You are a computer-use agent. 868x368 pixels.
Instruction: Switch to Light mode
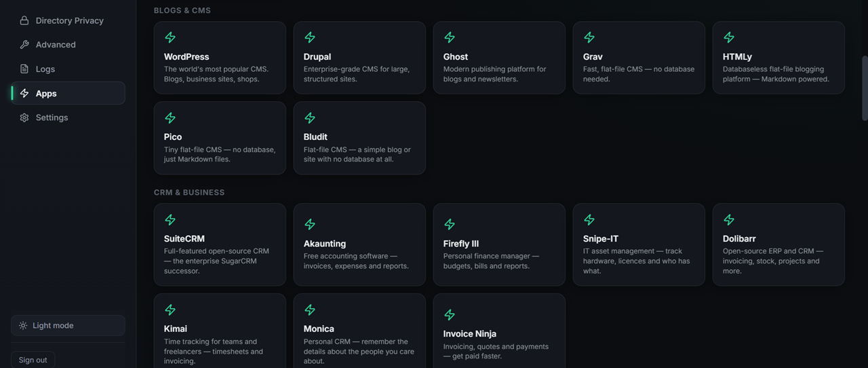[68, 326]
